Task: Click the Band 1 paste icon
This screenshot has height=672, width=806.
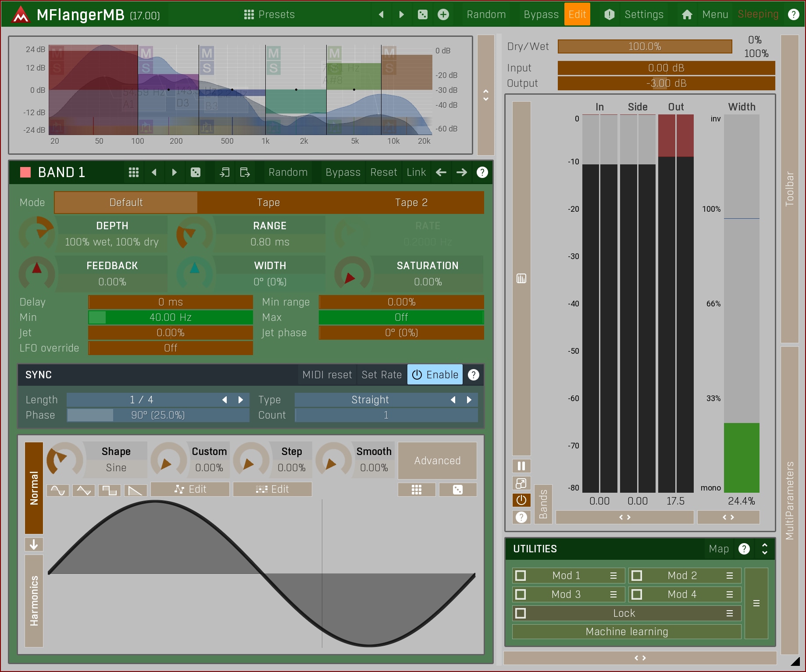Action: pos(245,172)
